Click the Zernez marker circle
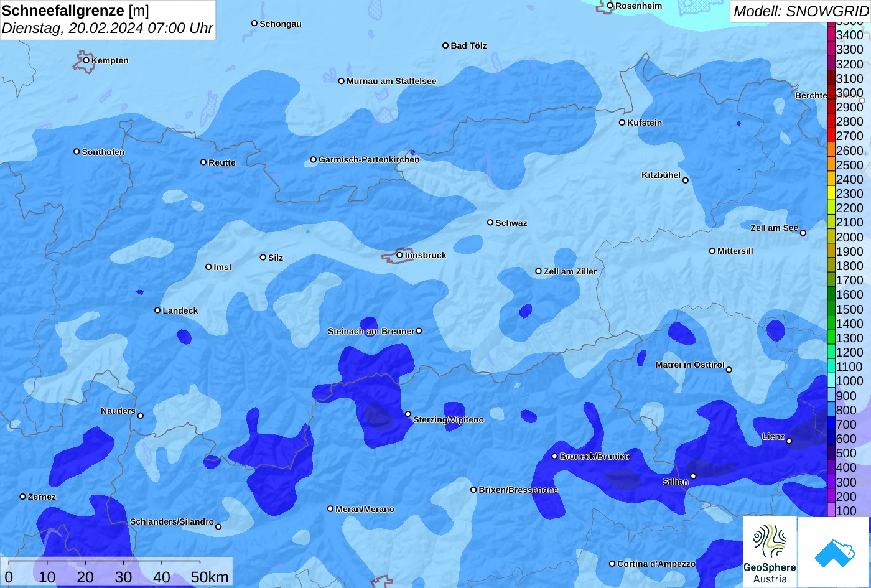The width and height of the screenshot is (871, 588). [x=22, y=497]
